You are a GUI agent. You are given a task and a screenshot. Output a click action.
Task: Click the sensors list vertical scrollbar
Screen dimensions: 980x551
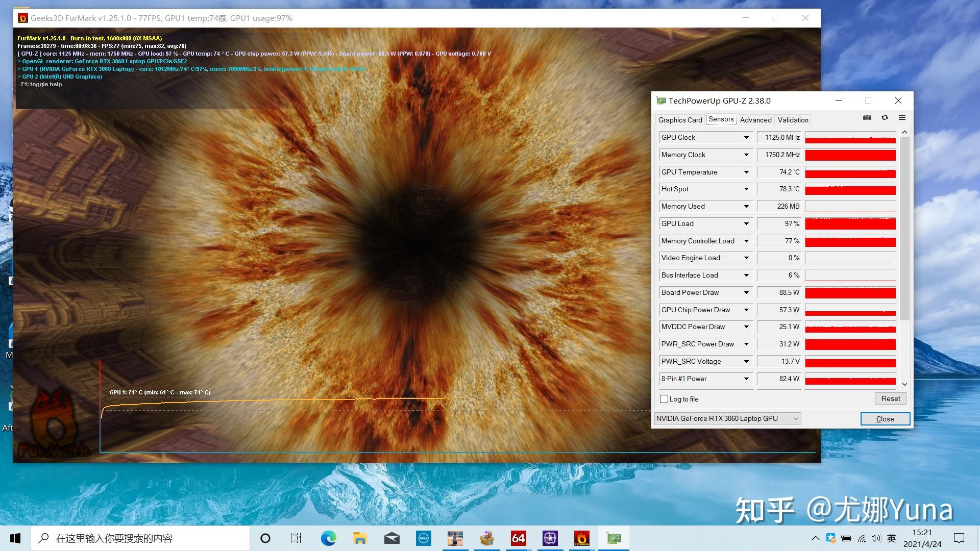(904, 230)
